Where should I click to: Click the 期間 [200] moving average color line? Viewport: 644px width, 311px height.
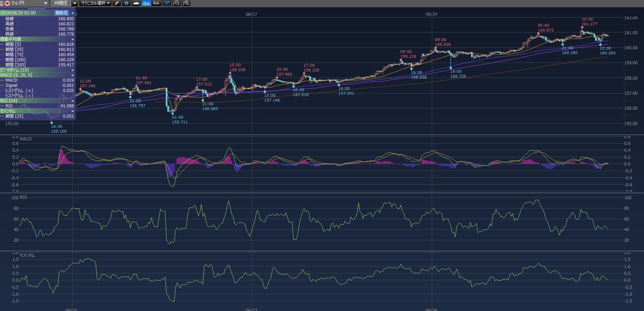2,65
